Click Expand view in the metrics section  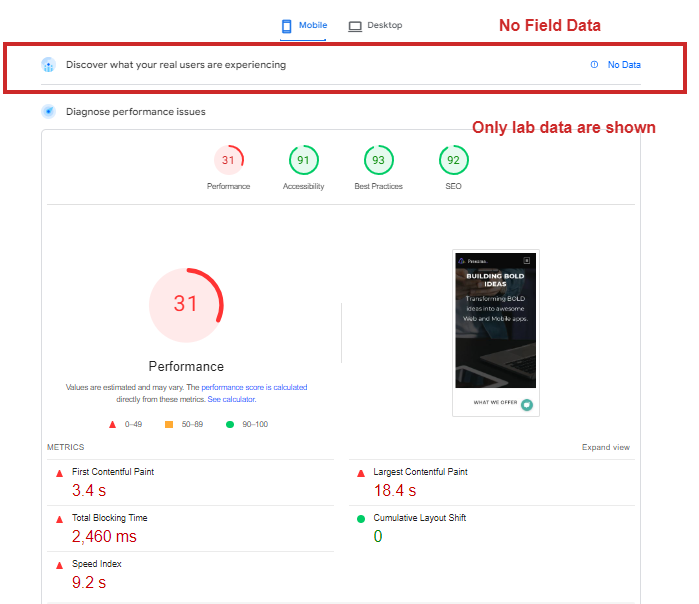(605, 447)
